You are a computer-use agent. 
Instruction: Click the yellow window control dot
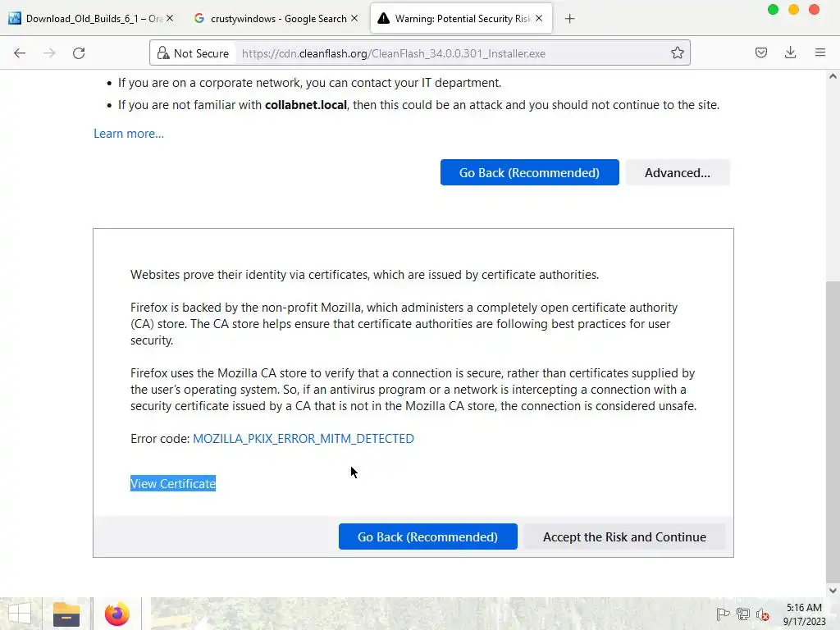point(793,10)
